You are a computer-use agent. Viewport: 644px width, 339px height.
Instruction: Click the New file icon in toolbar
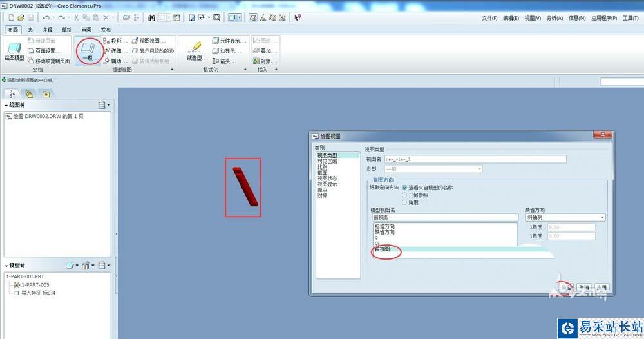11,17
